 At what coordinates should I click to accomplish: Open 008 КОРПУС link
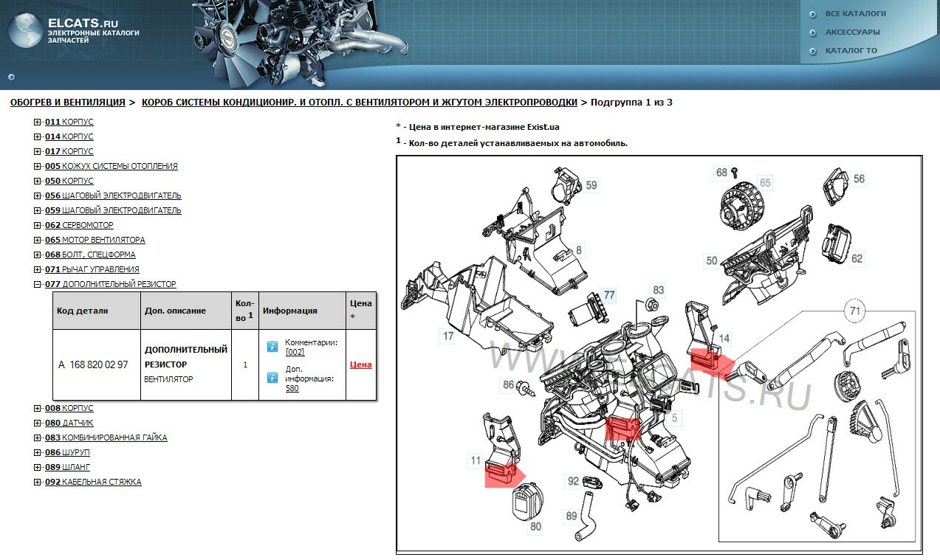coord(69,408)
